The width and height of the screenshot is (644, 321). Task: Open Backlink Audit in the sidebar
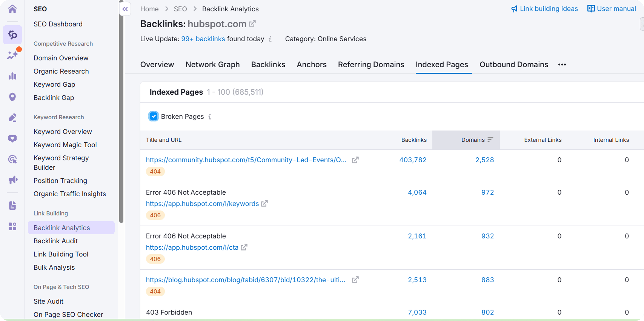click(x=55, y=241)
